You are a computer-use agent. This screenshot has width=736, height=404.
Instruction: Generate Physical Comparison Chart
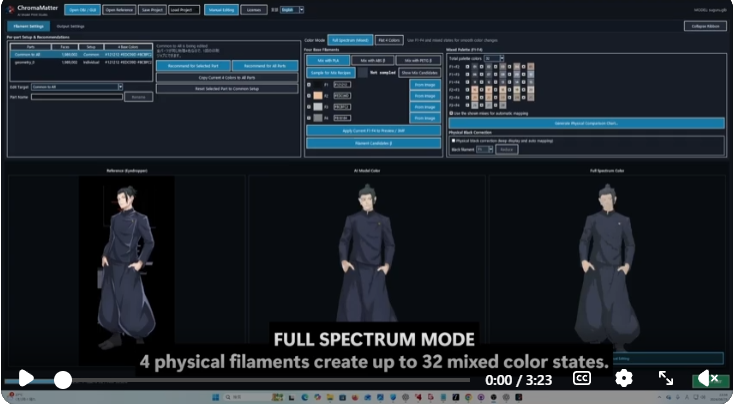coord(586,123)
